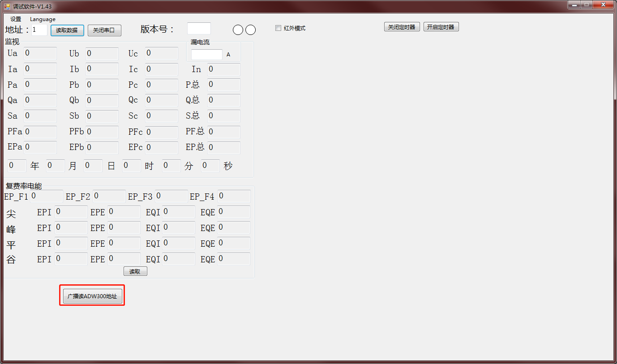The width and height of the screenshot is (617, 364).
Task: Select the Ua voltage field
Action: [x=40, y=53]
